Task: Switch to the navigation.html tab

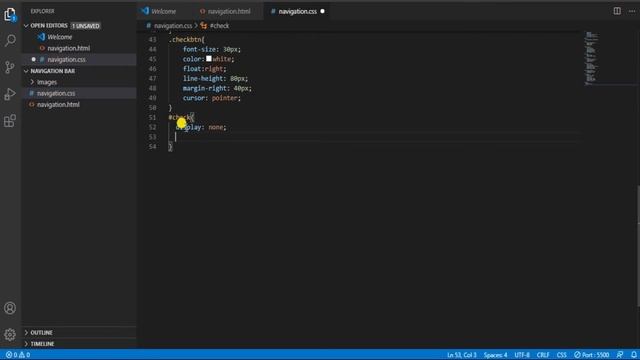Action: click(229, 11)
